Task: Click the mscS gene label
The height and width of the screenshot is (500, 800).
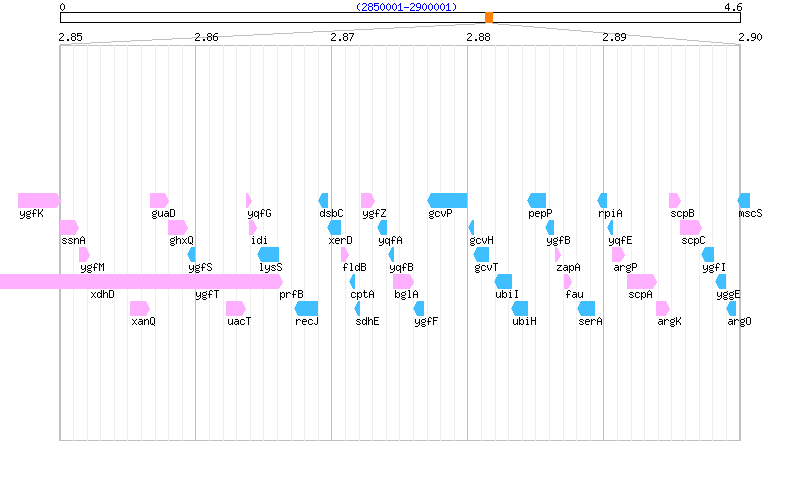Action: click(x=750, y=213)
